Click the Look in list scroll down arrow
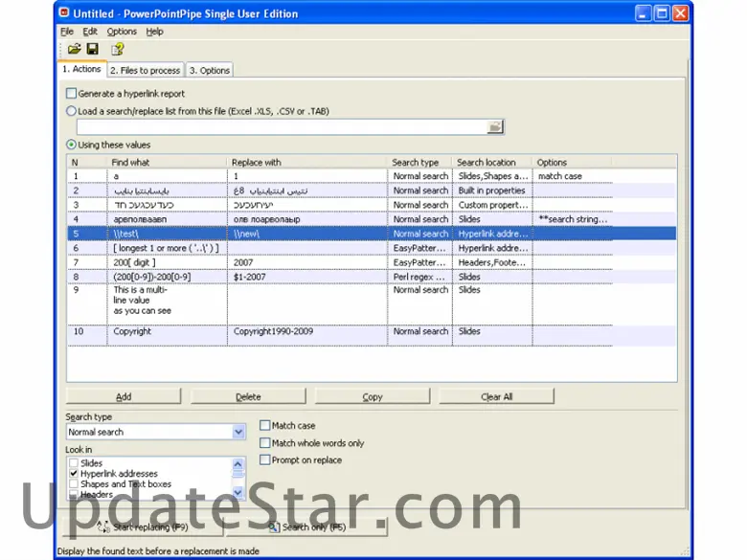747x560 pixels. pyautogui.click(x=238, y=492)
